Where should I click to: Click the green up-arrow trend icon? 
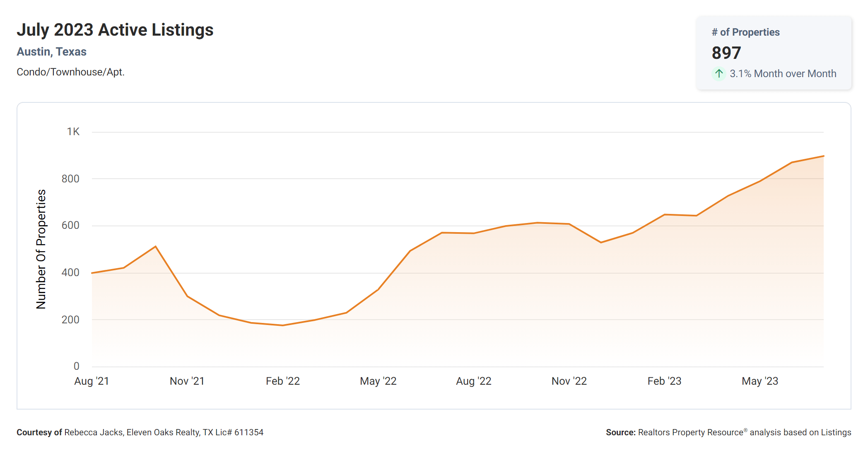pos(719,74)
